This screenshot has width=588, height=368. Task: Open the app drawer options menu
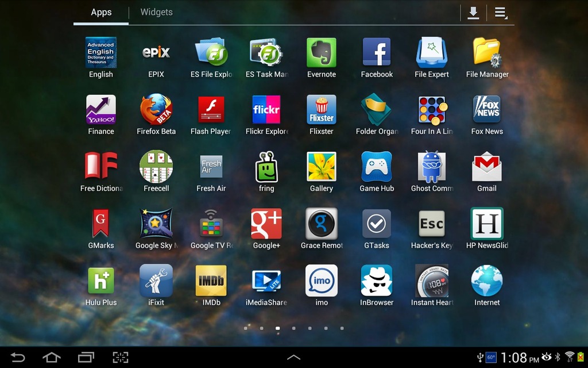point(501,13)
